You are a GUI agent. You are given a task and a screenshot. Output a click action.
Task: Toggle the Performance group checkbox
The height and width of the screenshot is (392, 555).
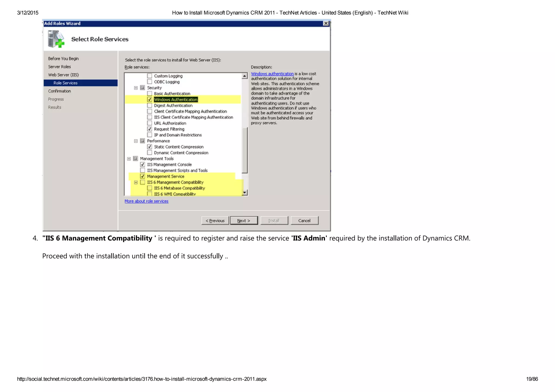[x=143, y=141]
